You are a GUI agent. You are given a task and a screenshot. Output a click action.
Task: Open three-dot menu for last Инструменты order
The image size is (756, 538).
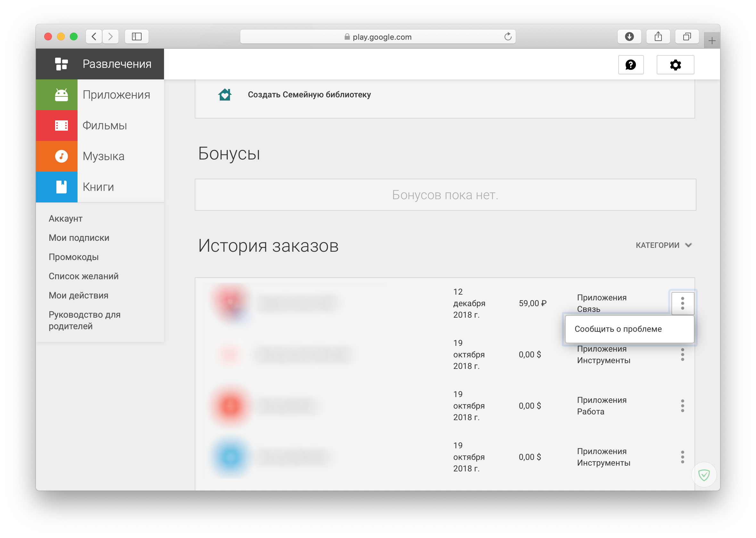683,457
